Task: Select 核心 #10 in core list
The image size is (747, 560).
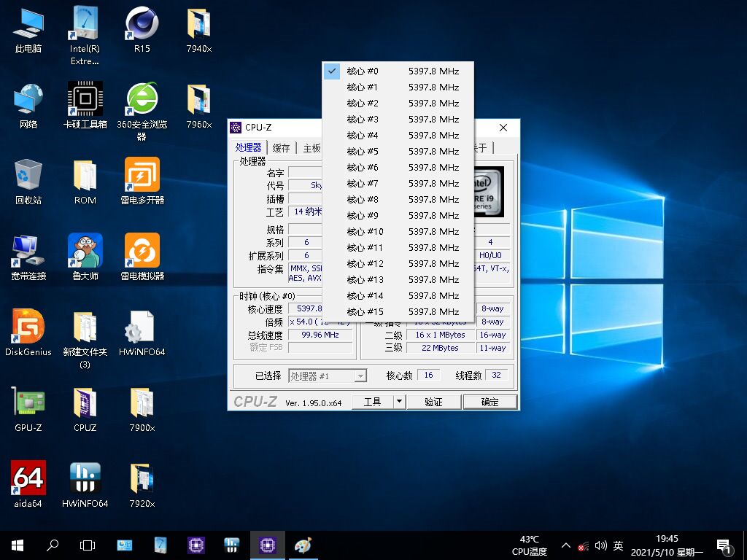Action: click(398, 231)
